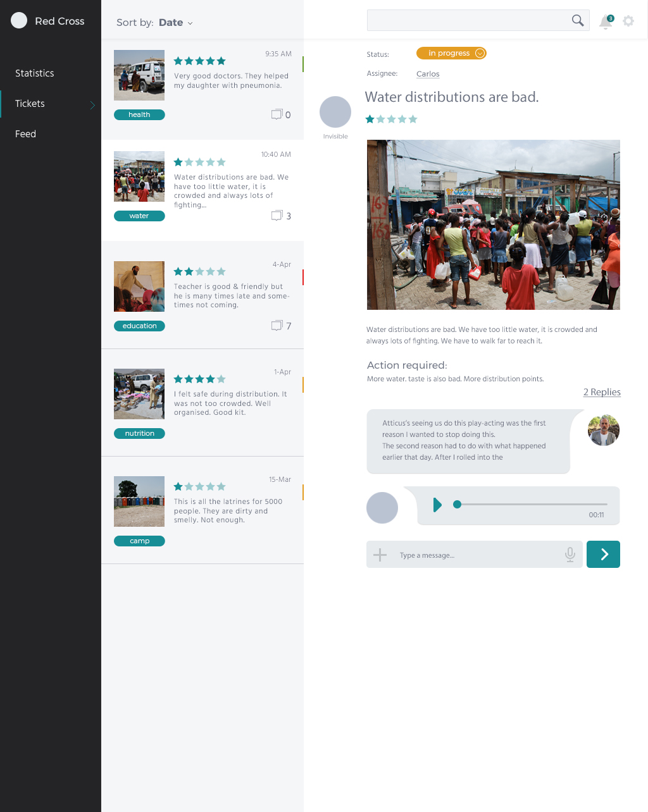Viewport: 648px width, 812px height.
Task: Click 'Teacher is good & friendly' text
Action: click(x=232, y=295)
